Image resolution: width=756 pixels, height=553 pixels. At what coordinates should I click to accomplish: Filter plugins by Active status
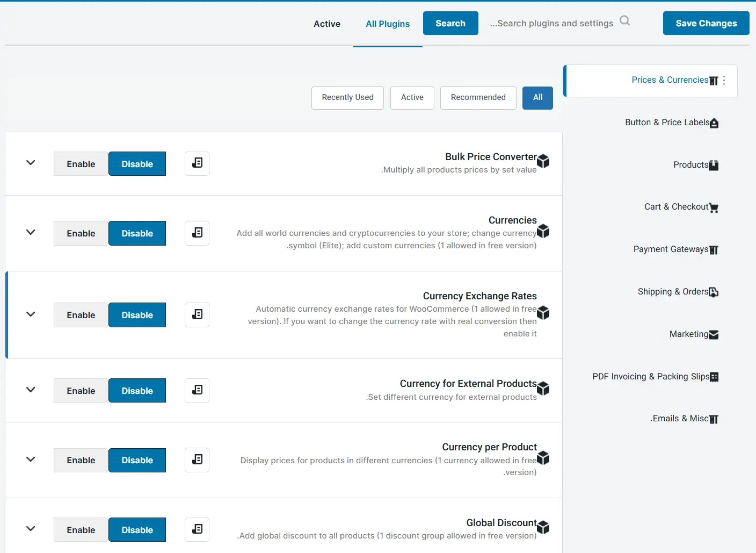point(412,98)
